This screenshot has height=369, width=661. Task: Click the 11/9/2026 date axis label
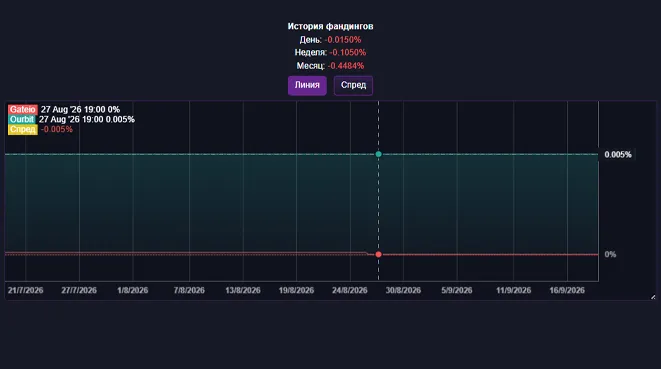[513, 290]
